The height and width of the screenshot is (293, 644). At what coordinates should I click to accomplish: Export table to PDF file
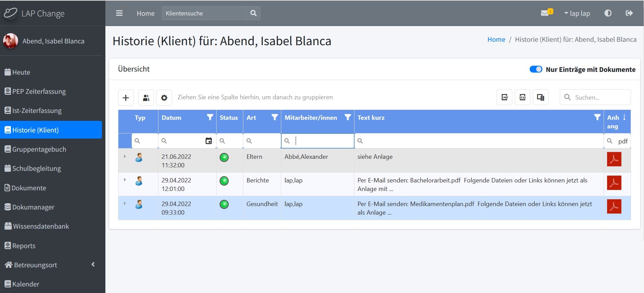[504, 97]
